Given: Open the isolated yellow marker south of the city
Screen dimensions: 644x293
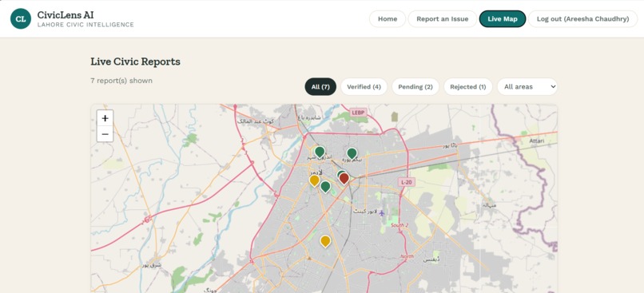Looking at the screenshot, I should (x=325, y=241).
